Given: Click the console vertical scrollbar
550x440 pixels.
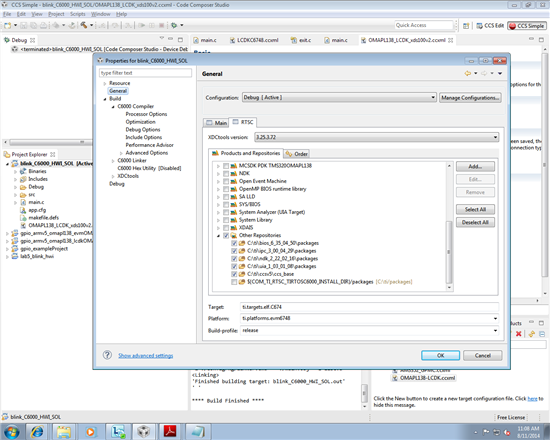Looking at the screenshot, I should click(364, 392).
